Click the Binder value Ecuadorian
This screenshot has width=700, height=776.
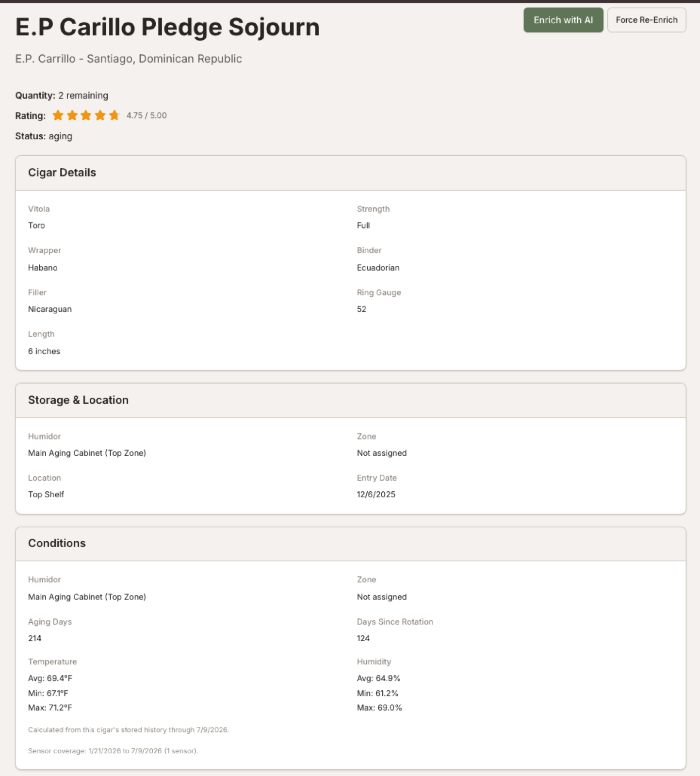click(x=378, y=268)
